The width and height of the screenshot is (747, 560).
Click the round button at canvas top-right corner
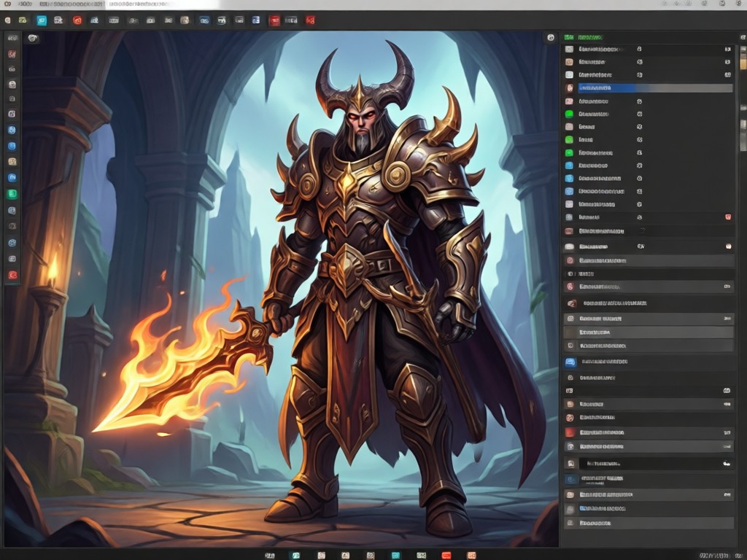coord(551,38)
